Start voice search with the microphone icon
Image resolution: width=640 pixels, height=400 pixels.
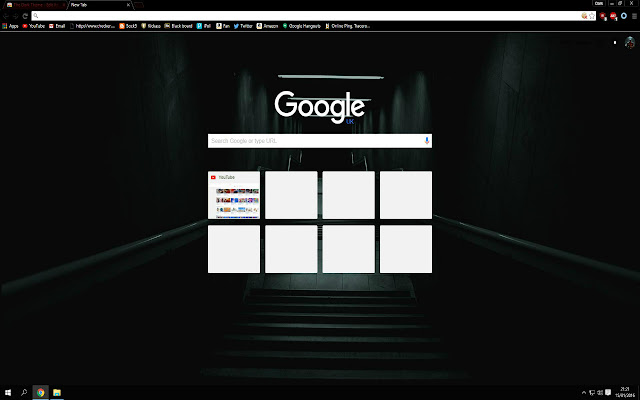[x=427, y=141]
